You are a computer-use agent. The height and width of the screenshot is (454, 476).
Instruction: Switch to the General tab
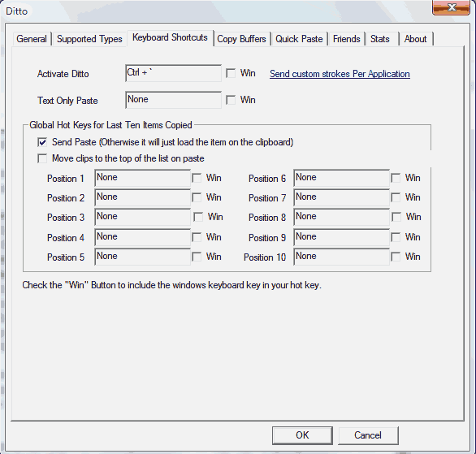[32, 39]
